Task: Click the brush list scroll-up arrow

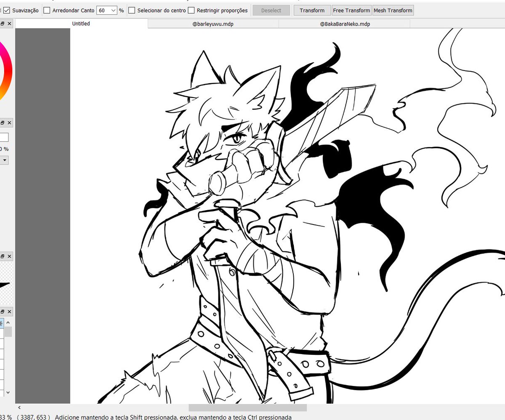Action: (8, 322)
